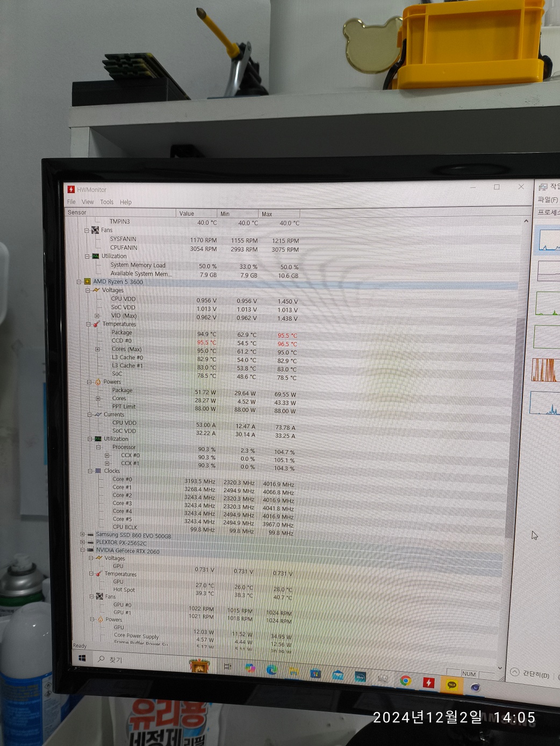
Task: Click the Currents waveform icon
Action: tap(98, 415)
